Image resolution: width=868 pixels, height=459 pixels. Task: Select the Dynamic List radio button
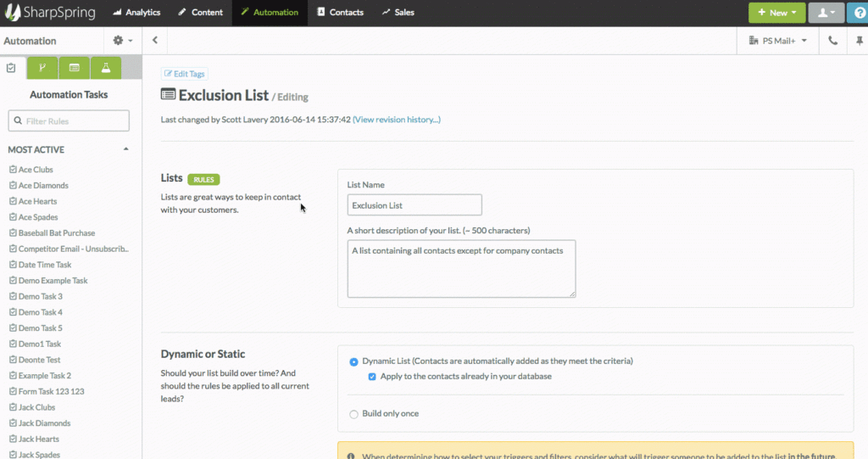pos(353,361)
